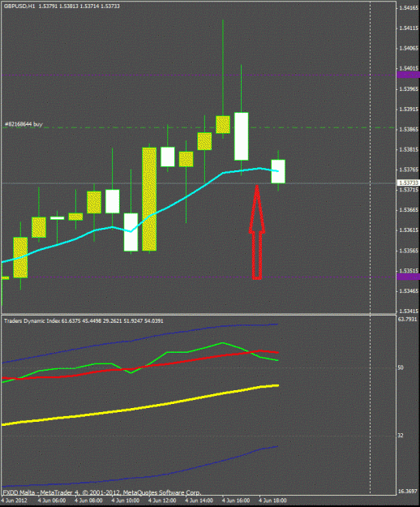Screen dimensions: 420x507
Task: Click the 1.53565 price axis label
Action: 409,251
